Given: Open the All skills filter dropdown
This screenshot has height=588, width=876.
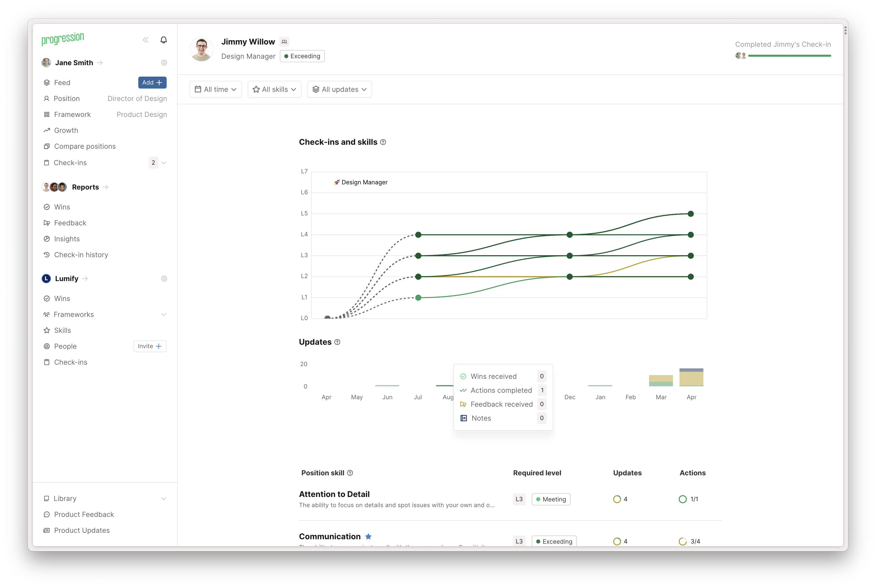Looking at the screenshot, I should 275,89.
